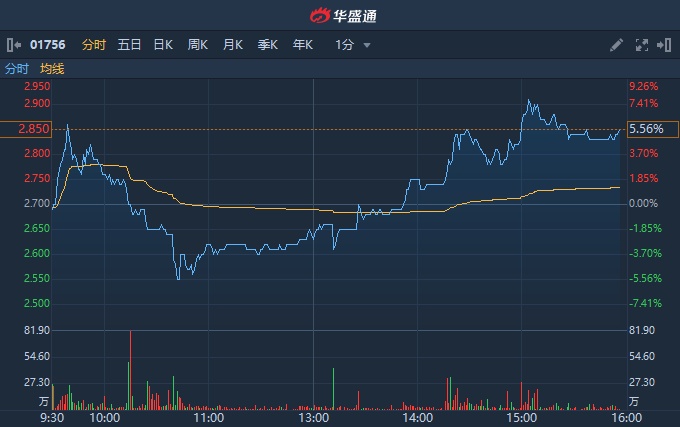The width and height of the screenshot is (680, 427).
Task: Click the 5.56% change label
Action: point(646,129)
